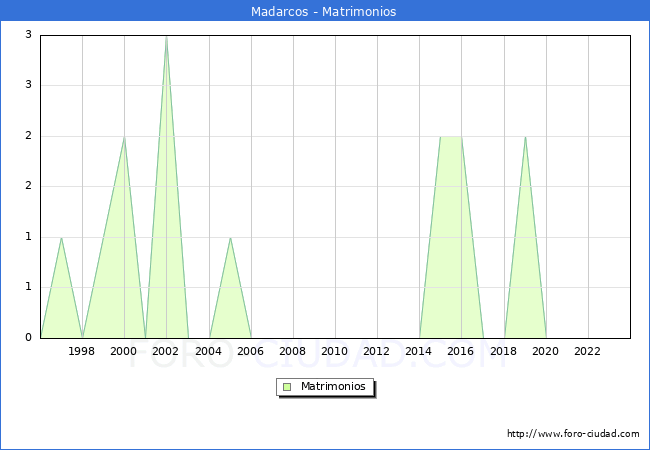
Task: Select the 2012 x-axis label
Action: point(376,351)
